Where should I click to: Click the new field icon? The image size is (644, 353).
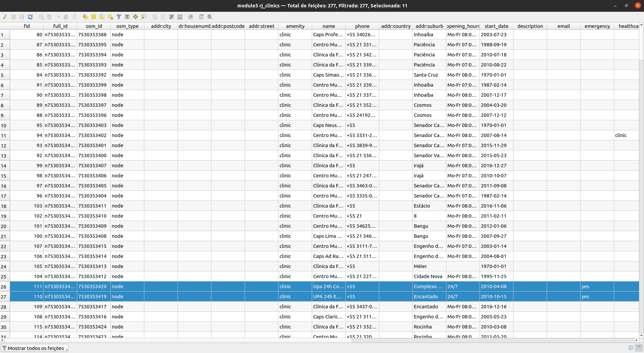[155, 17]
